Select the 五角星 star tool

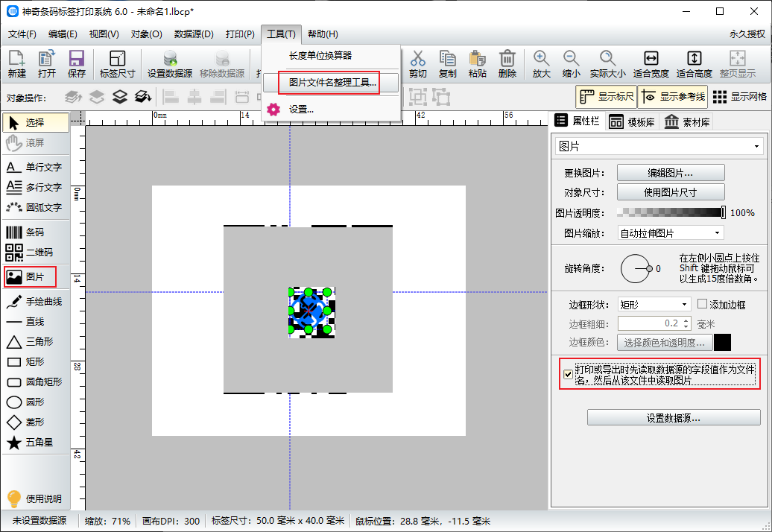(36, 443)
